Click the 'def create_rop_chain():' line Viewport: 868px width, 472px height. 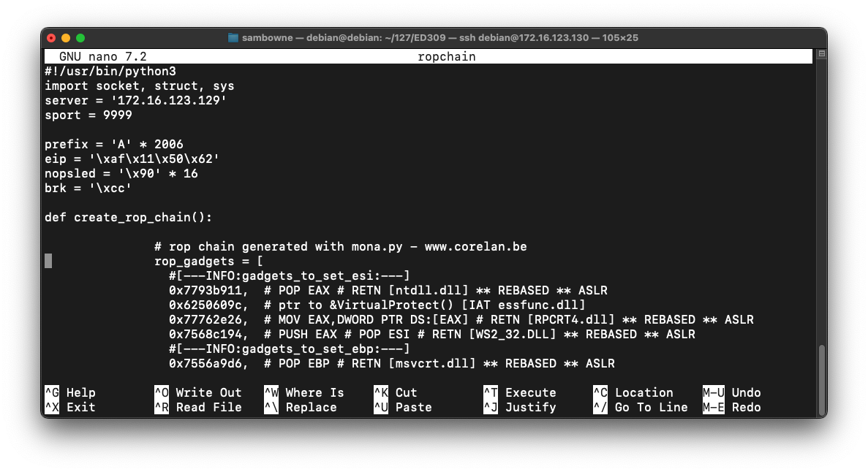(x=129, y=218)
